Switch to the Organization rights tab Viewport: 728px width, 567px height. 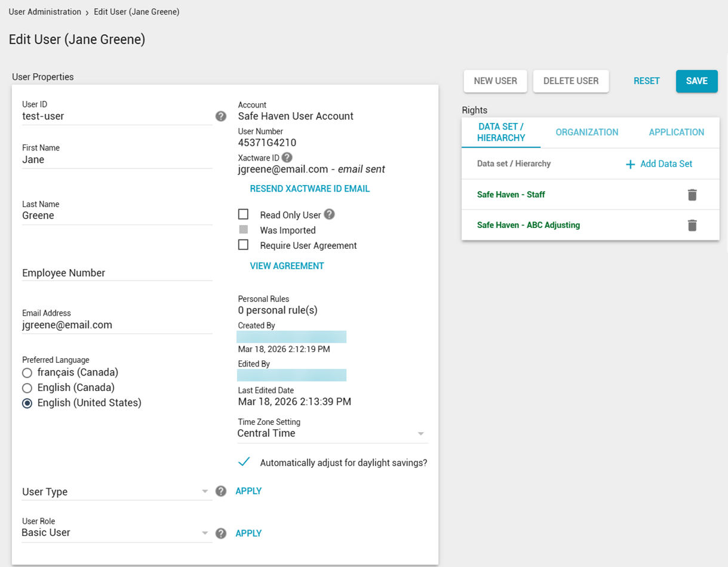(x=586, y=132)
